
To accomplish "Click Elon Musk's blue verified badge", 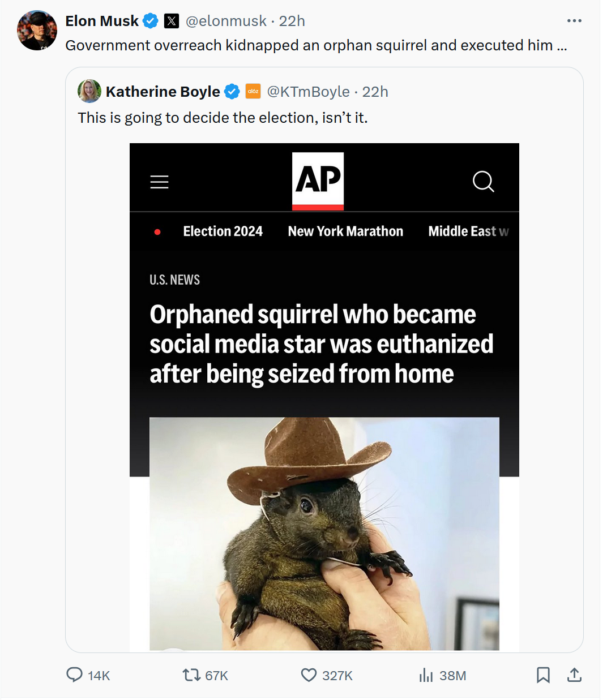I will (x=151, y=21).
